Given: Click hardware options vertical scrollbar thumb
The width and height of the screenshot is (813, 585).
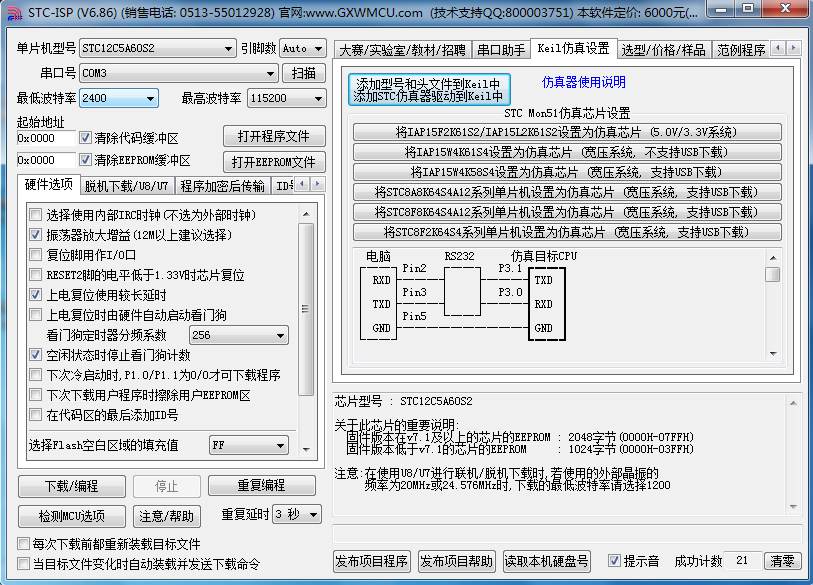Looking at the screenshot, I should click(x=306, y=309).
